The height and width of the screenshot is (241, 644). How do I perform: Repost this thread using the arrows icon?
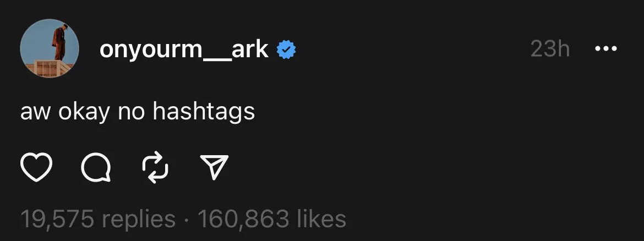tap(155, 168)
